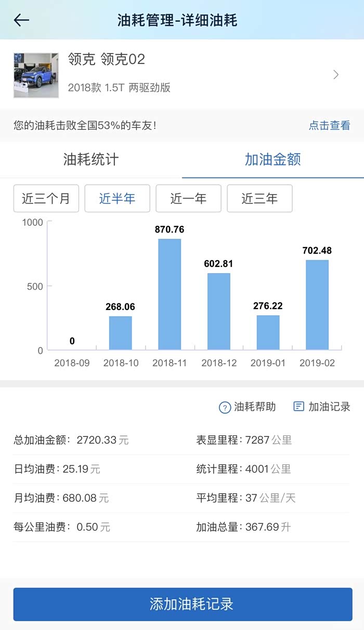The width and height of the screenshot is (364, 630).
Task: Select the 近半年 time range
Action: click(117, 198)
